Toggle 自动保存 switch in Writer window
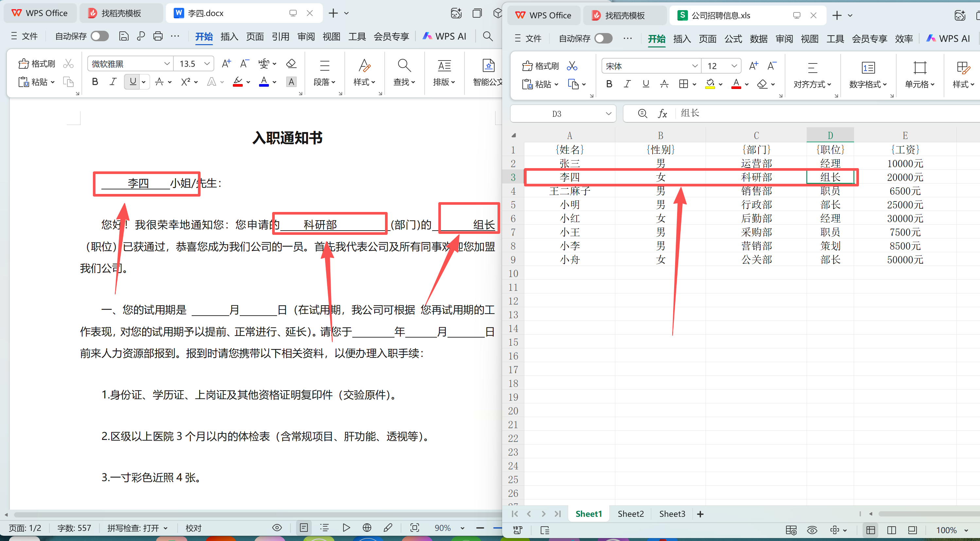Screen dimensions: 980x541 coord(100,36)
